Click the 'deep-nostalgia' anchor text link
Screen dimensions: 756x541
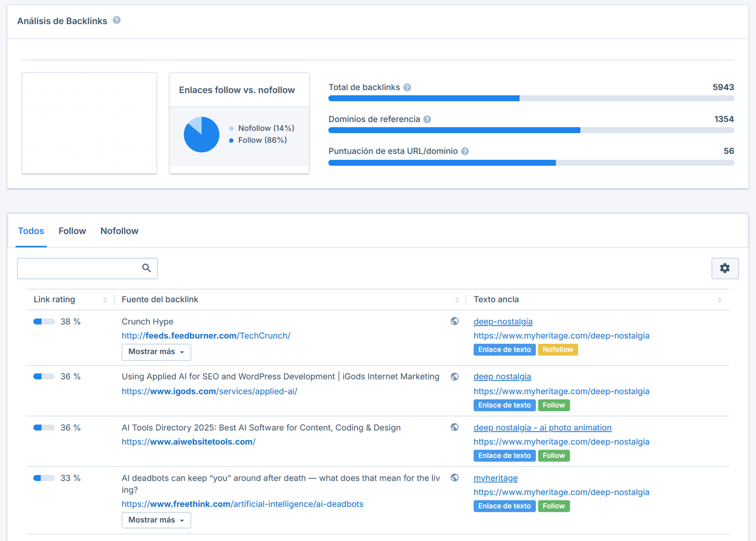503,321
